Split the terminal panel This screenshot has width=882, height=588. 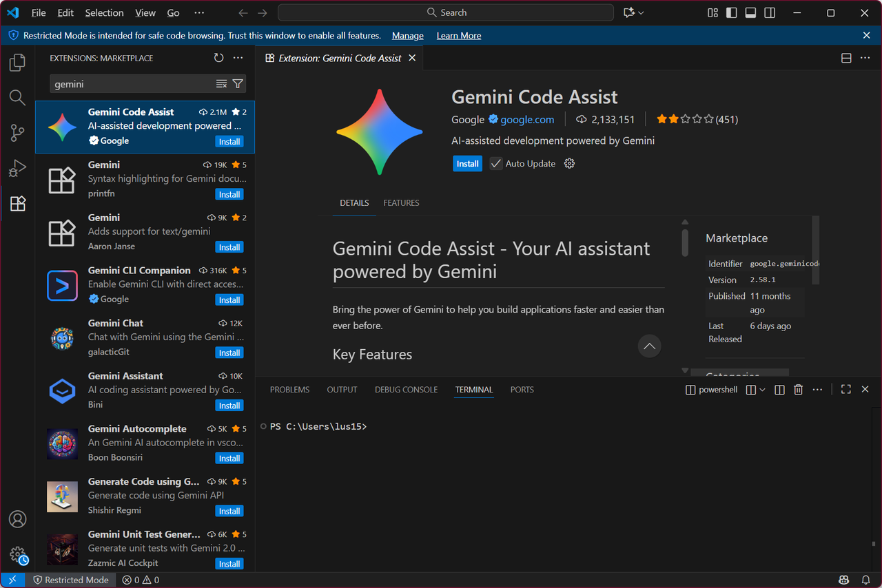[779, 390]
